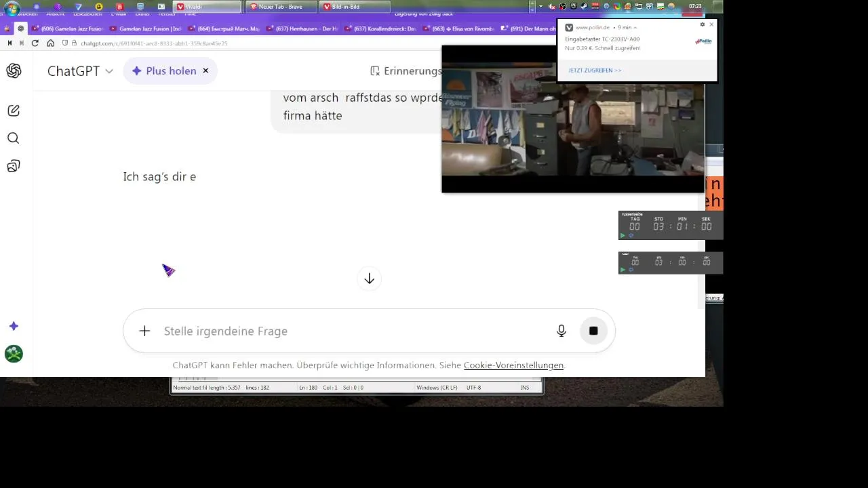Open the Erinnerungs memory button
The image size is (868, 488).
point(406,70)
